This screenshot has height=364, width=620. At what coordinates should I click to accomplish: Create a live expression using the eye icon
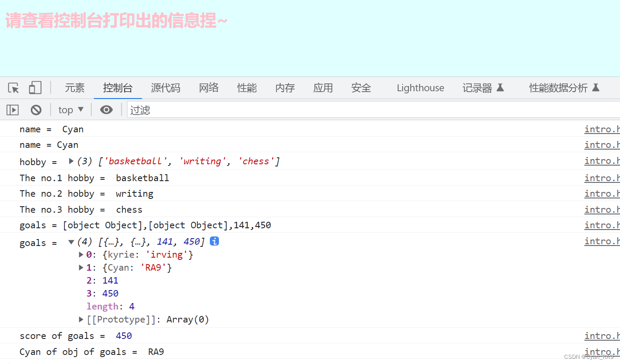(x=106, y=110)
